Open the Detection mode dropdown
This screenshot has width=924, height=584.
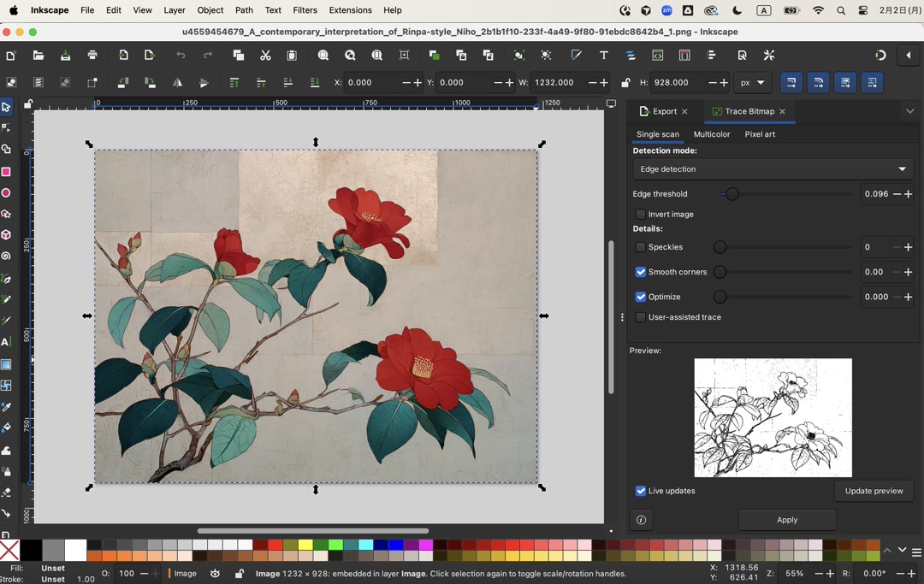coord(773,169)
